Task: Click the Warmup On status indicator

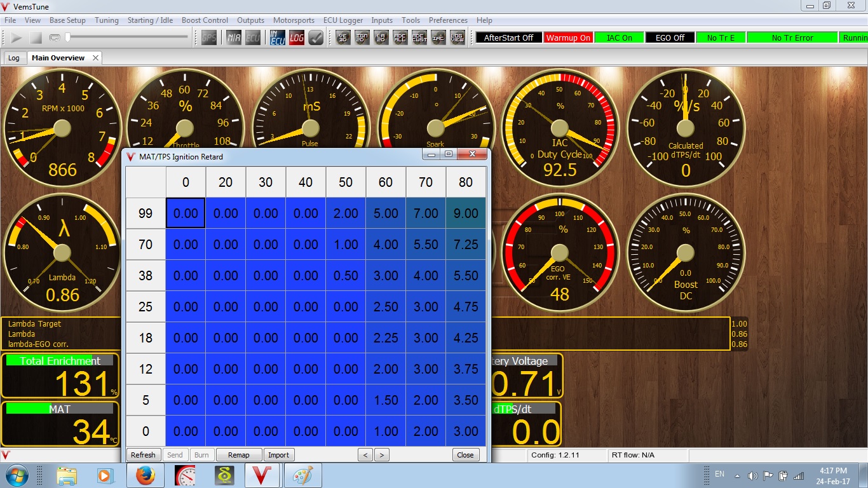Action: tap(568, 38)
